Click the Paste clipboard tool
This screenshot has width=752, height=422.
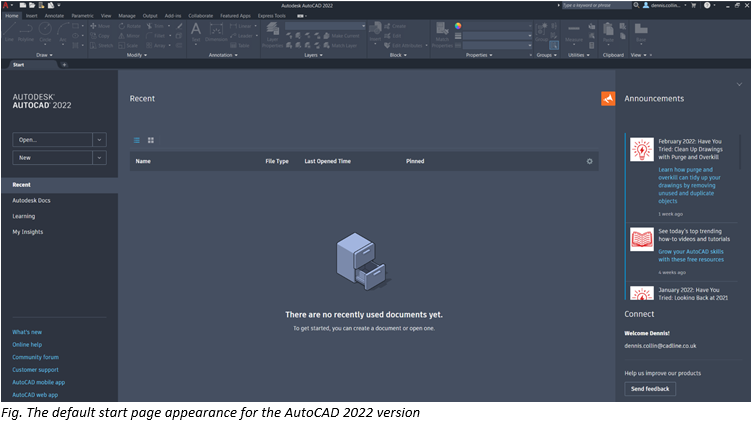click(x=608, y=33)
